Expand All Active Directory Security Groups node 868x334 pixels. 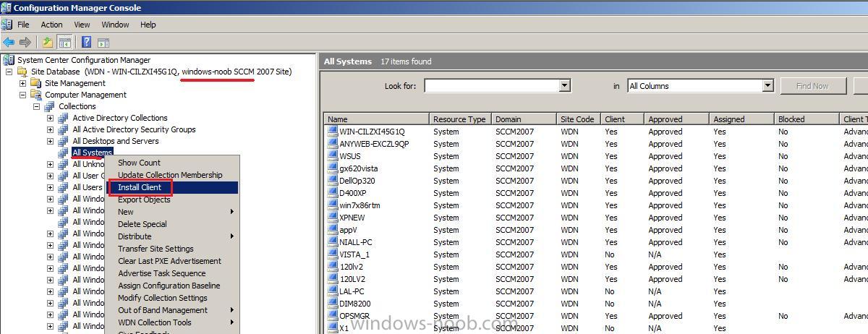(50, 129)
